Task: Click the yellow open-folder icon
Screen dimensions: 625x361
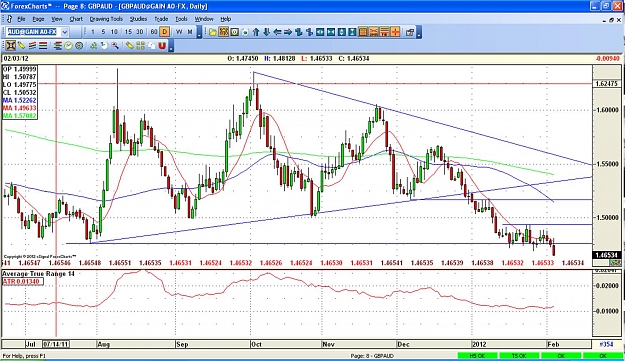Action: coord(213,32)
